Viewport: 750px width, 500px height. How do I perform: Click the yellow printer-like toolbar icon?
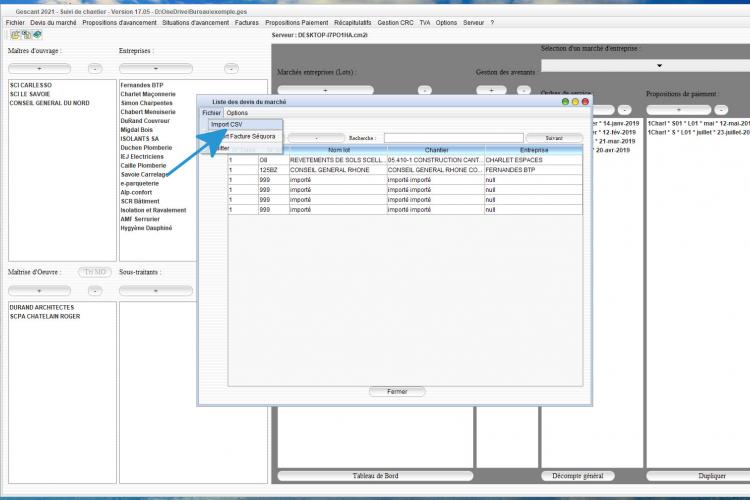coord(15,35)
